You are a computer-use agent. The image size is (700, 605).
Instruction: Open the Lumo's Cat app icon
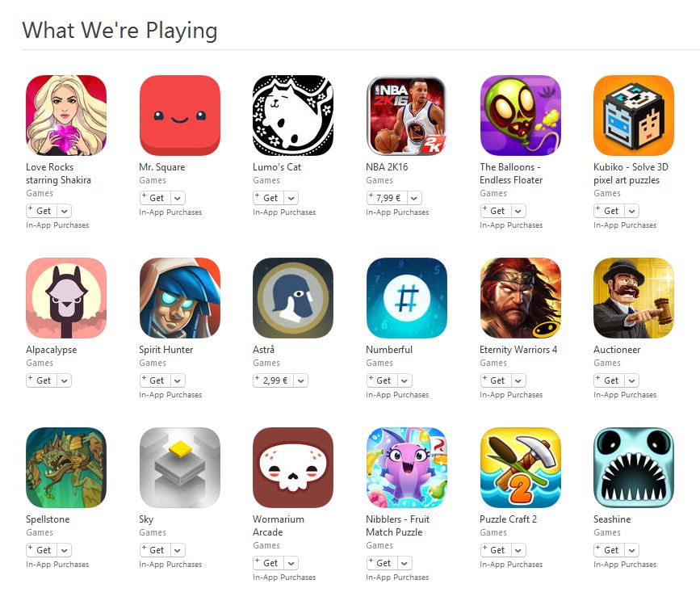pos(293,116)
